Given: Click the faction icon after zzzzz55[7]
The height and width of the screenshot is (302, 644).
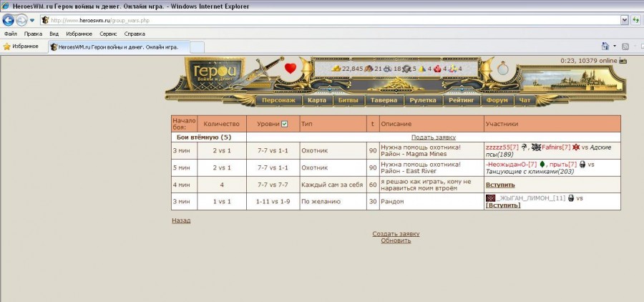Looking at the screenshot, I should click(x=524, y=147).
